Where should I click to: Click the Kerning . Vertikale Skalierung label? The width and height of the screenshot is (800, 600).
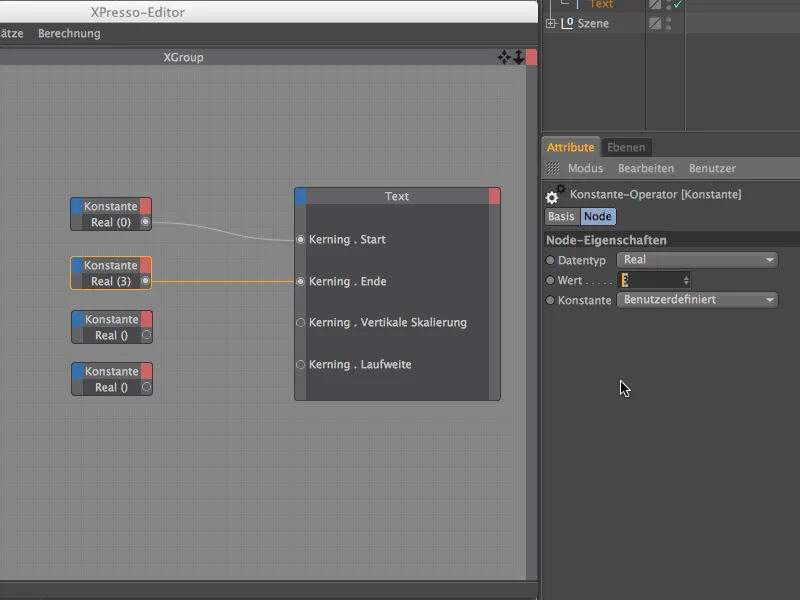pos(388,322)
